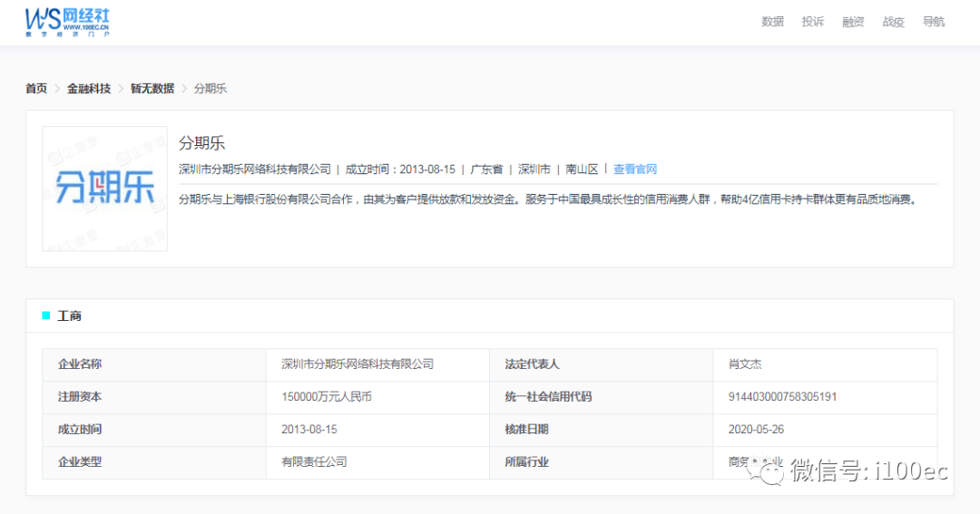
Task: Open the 投诉 menu
Action: pyautogui.click(x=812, y=22)
